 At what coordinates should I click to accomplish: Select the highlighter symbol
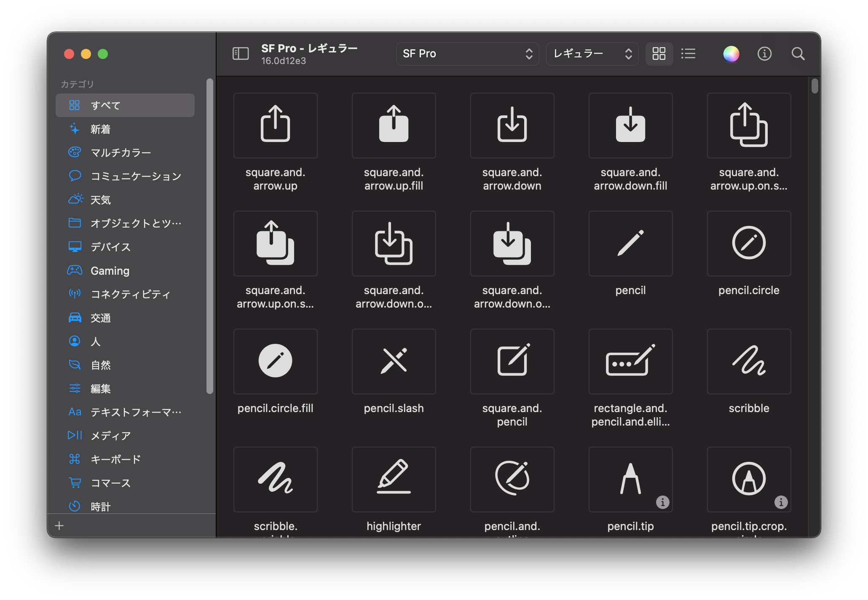pyautogui.click(x=394, y=479)
